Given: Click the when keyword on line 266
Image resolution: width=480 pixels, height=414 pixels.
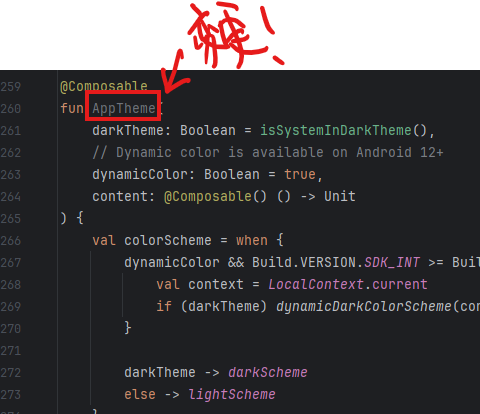Looking at the screenshot, I should [x=252, y=240].
